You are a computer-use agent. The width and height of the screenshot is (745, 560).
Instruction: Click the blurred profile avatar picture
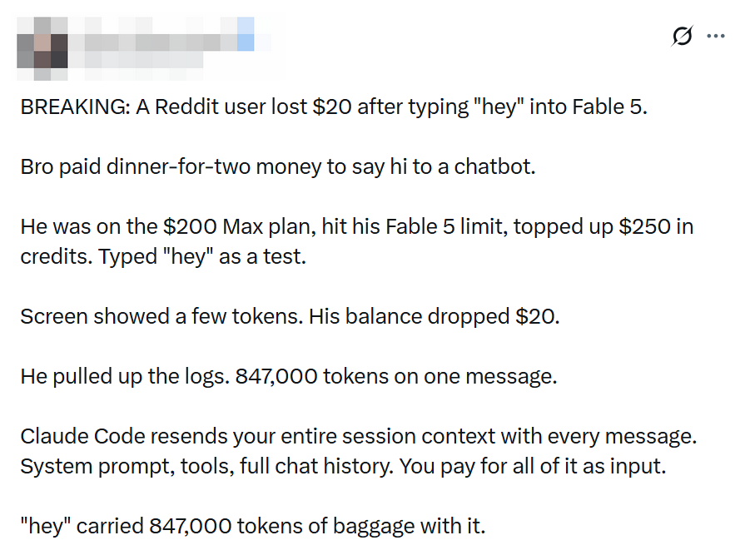42,48
